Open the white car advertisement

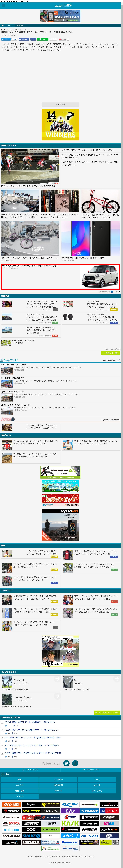click(x=60, y=277)
